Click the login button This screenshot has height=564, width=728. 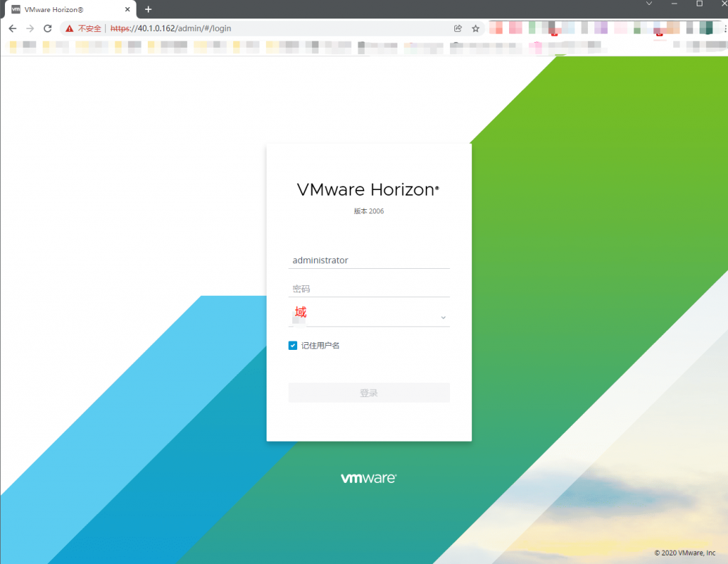[369, 393]
